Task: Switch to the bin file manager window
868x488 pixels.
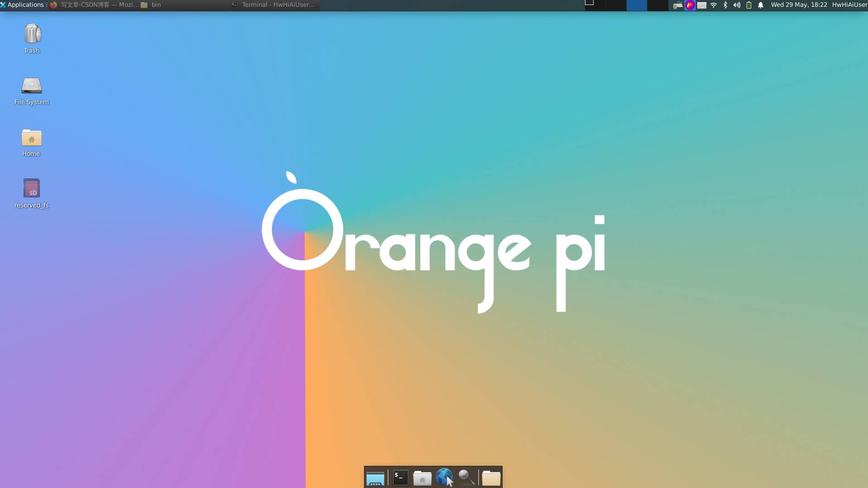Action: point(185,5)
